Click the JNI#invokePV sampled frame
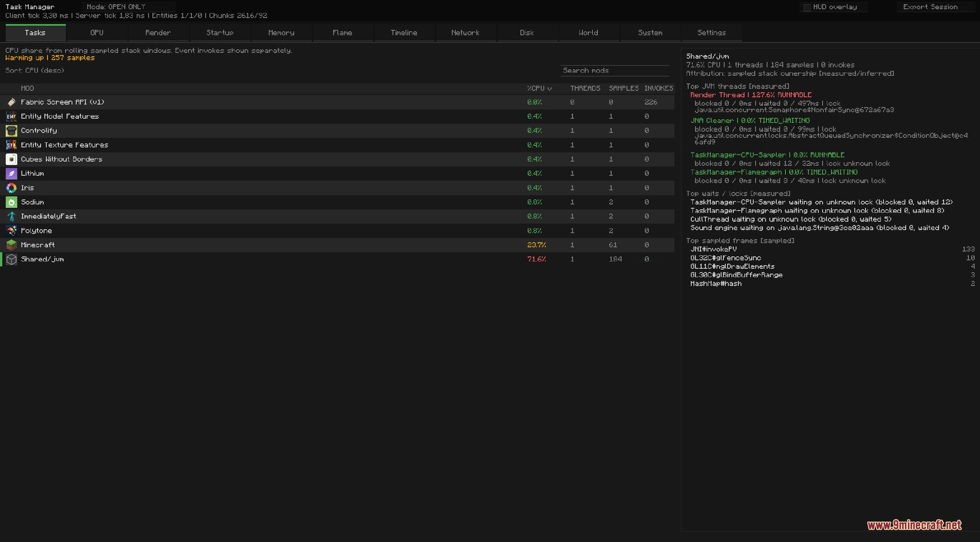Viewport: 980px width, 542px height. 713,249
